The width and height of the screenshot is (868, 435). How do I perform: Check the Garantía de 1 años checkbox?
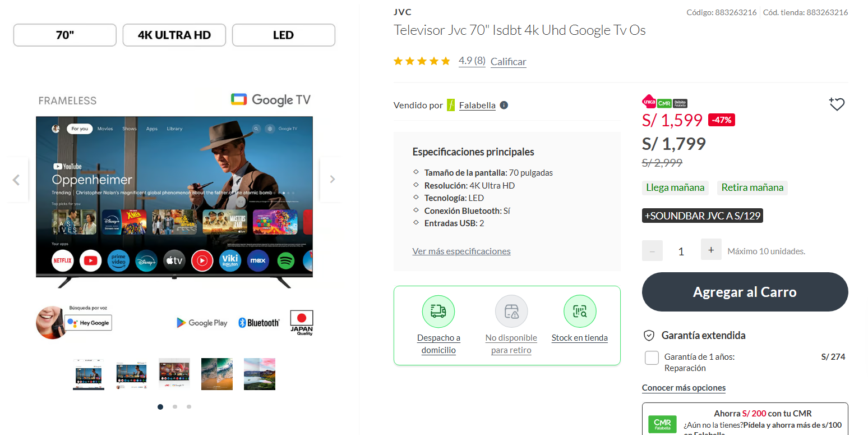click(652, 358)
